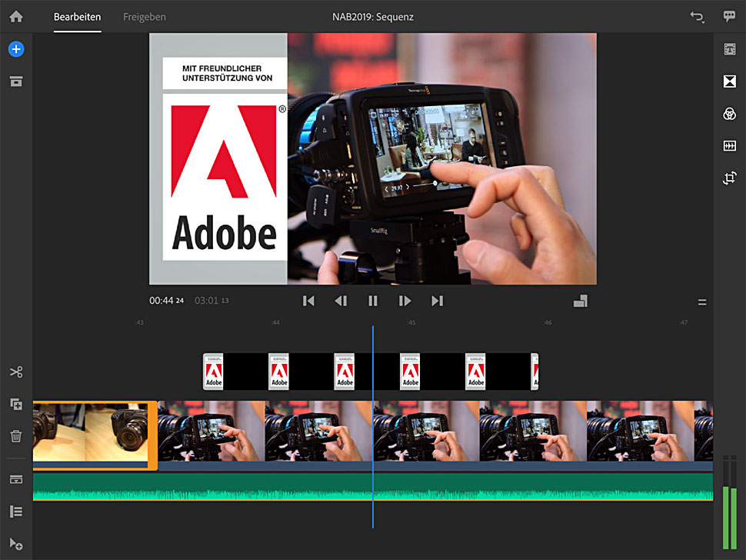Viewport: 746px width, 560px height.
Task: Pause the playback
Action: click(373, 301)
